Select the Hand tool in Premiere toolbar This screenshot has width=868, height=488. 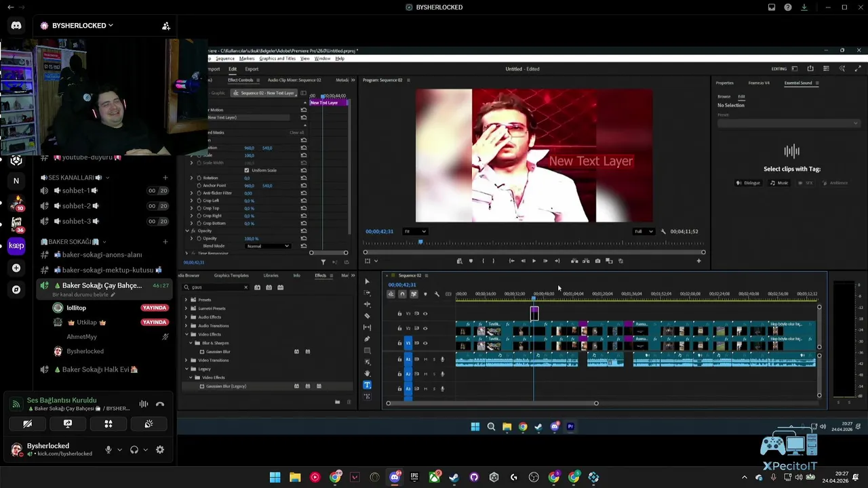click(x=367, y=373)
